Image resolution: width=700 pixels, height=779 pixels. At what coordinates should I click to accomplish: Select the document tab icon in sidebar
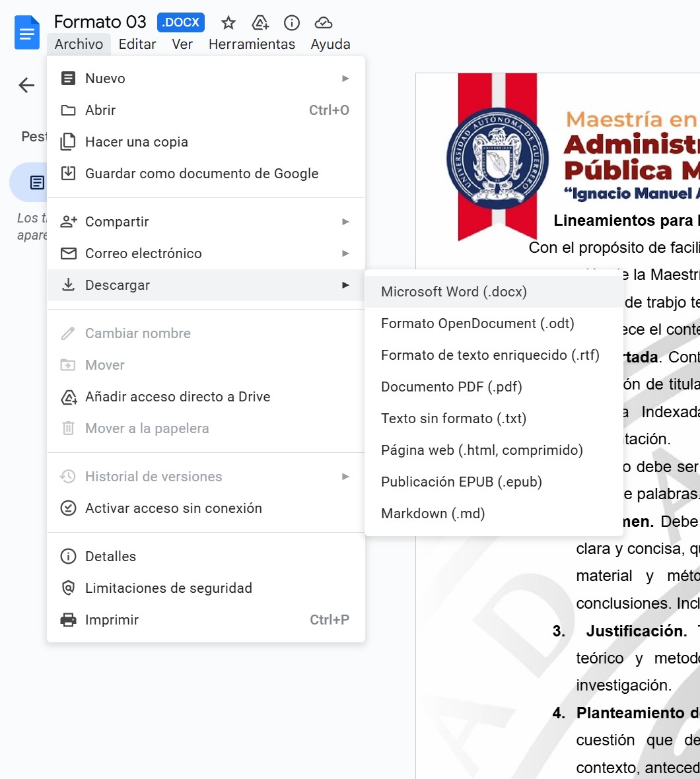(x=37, y=182)
